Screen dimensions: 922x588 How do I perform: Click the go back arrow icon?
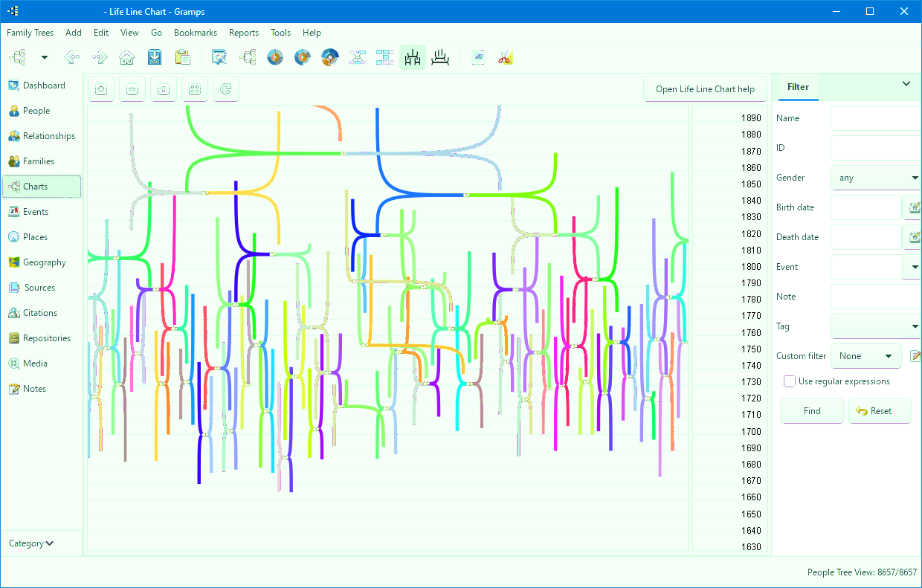pos(71,57)
